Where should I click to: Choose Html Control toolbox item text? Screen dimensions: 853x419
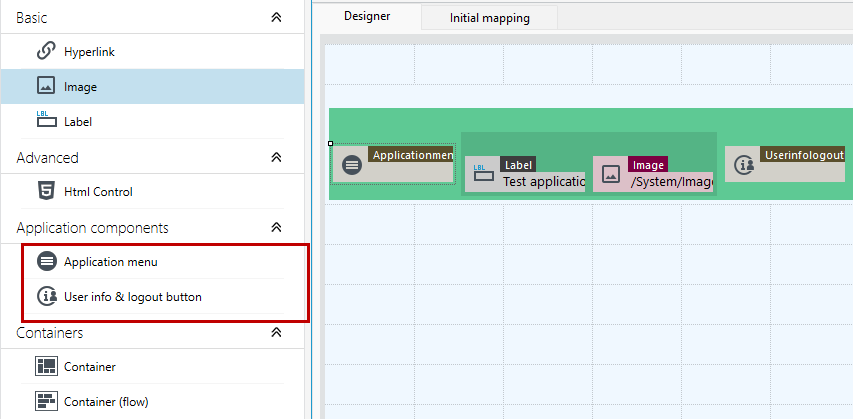click(x=98, y=192)
